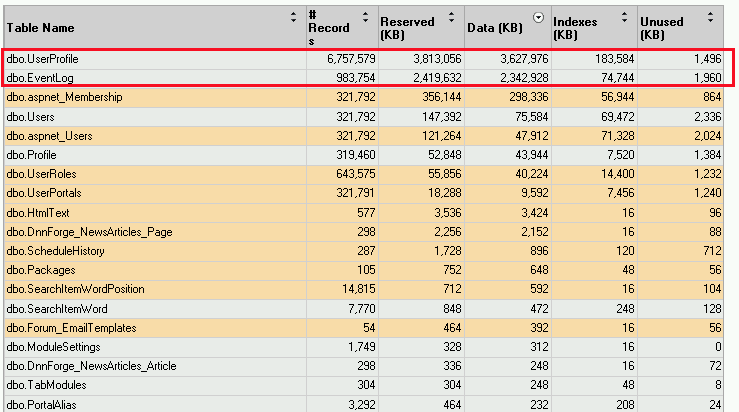The width and height of the screenshot is (739, 412).
Task: Select the dbo.UserProfile table name
Action: (42, 59)
